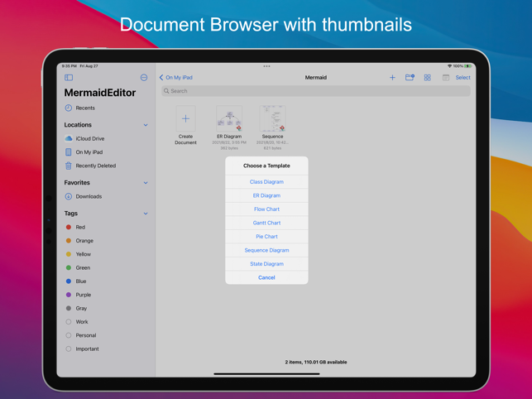Switch to grid view icon
The image size is (532, 399).
(428, 78)
